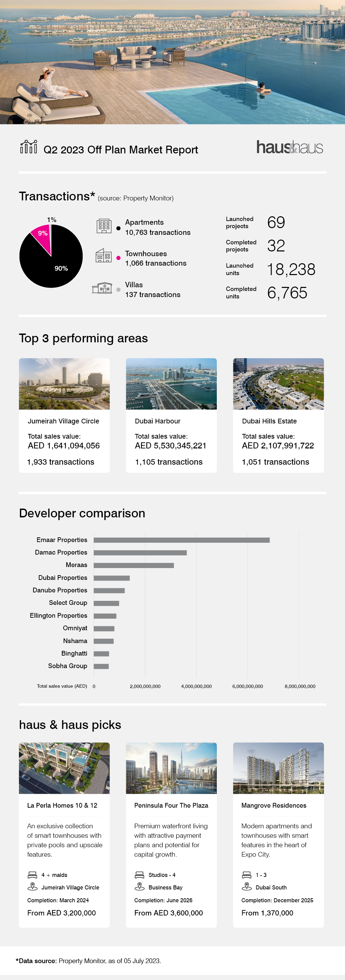This screenshot has width=345, height=980.
Task: Click the Apartments building icon
Action: coord(104,226)
